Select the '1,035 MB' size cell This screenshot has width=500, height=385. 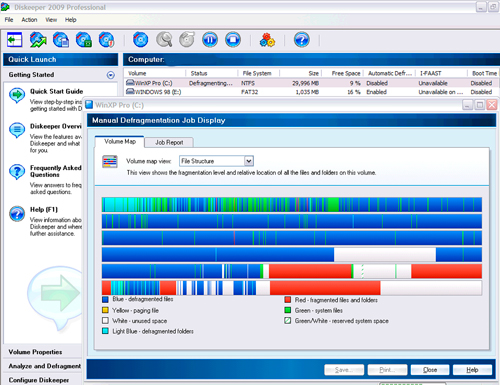(307, 92)
